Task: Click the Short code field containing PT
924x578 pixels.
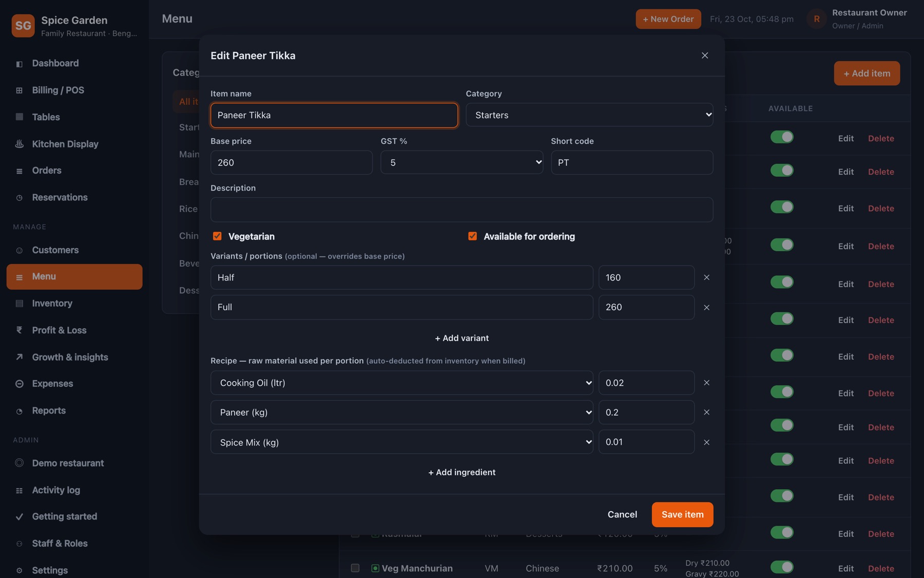Action: point(632,162)
